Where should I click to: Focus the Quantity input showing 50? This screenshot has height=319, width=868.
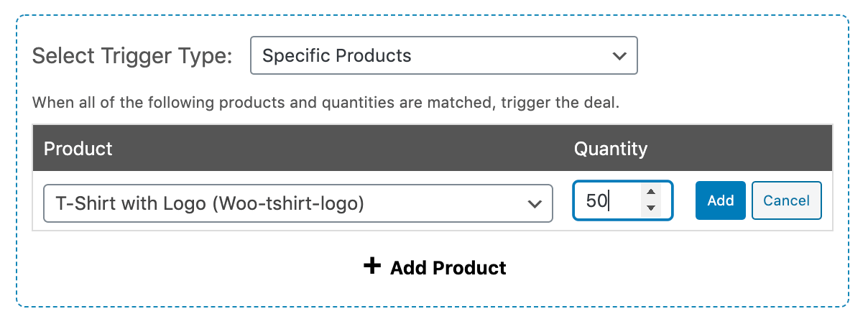622,200
